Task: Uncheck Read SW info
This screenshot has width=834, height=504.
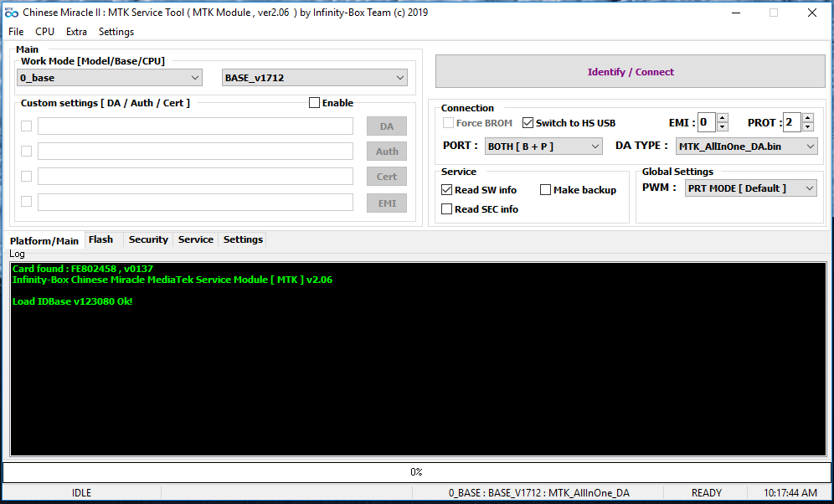Action: [447, 190]
